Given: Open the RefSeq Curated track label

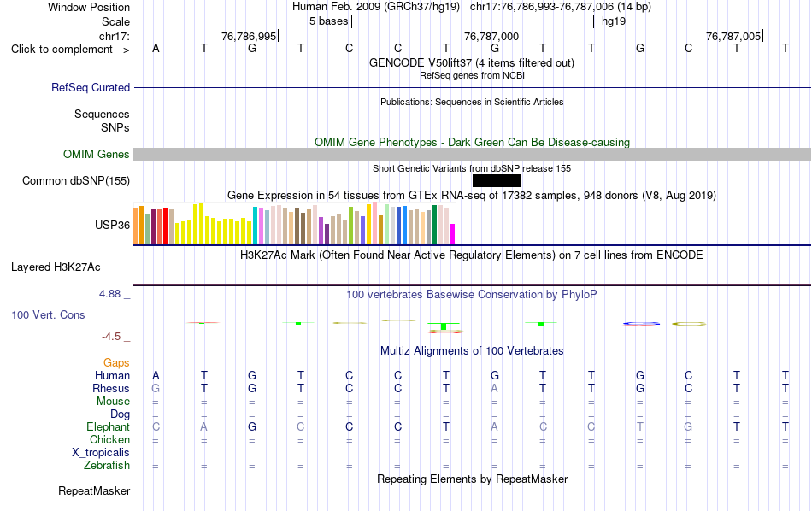Looking at the screenshot, I should pyautogui.click(x=91, y=87).
